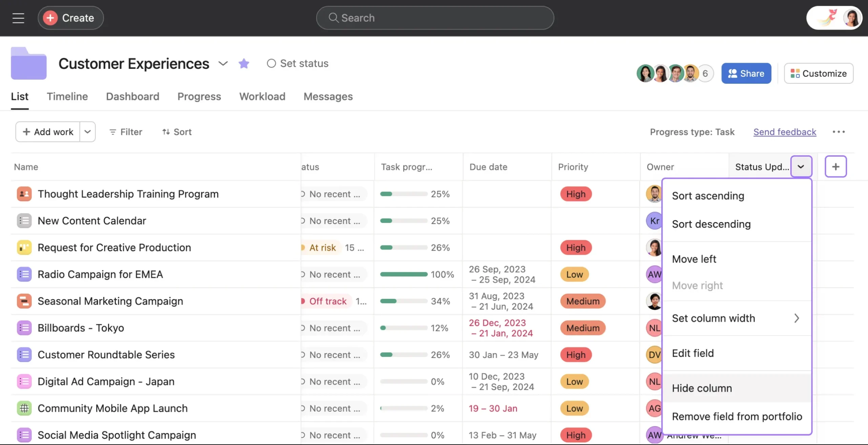Image resolution: width=868 pixels, height=445 pixels.
Task: Add a new column with plus button
Action: tap(835, 167)
